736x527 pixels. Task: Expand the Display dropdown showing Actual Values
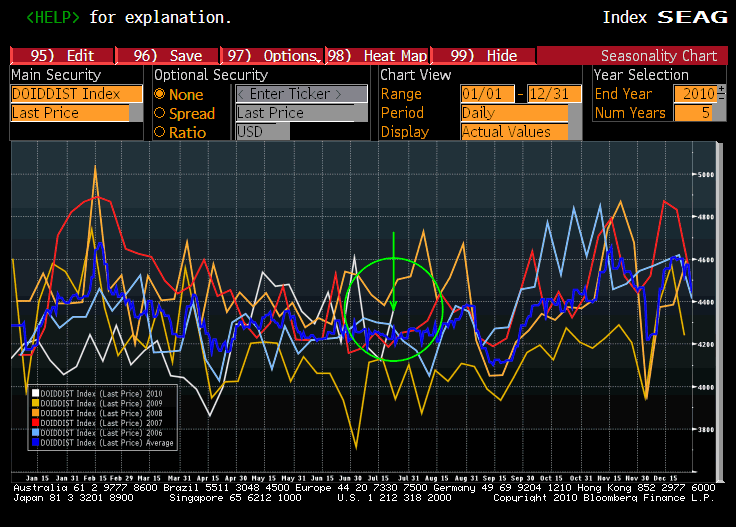[x=513, y=132]
